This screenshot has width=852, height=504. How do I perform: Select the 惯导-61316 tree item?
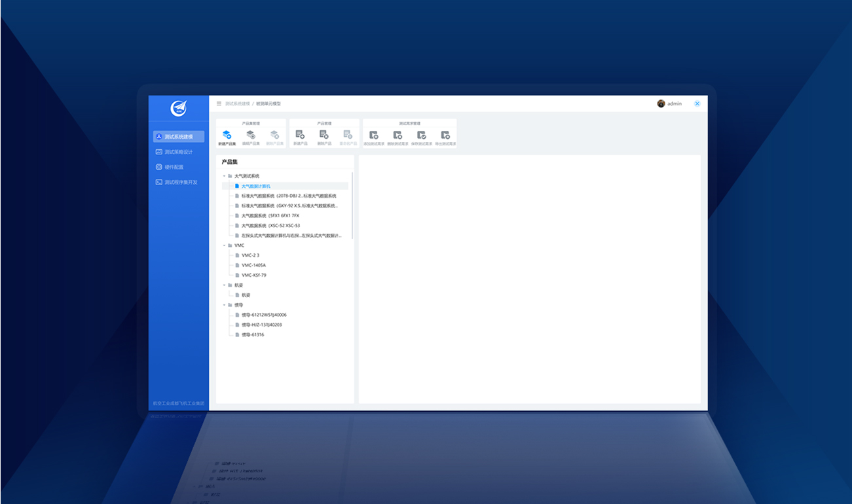(x=253, y=334)
